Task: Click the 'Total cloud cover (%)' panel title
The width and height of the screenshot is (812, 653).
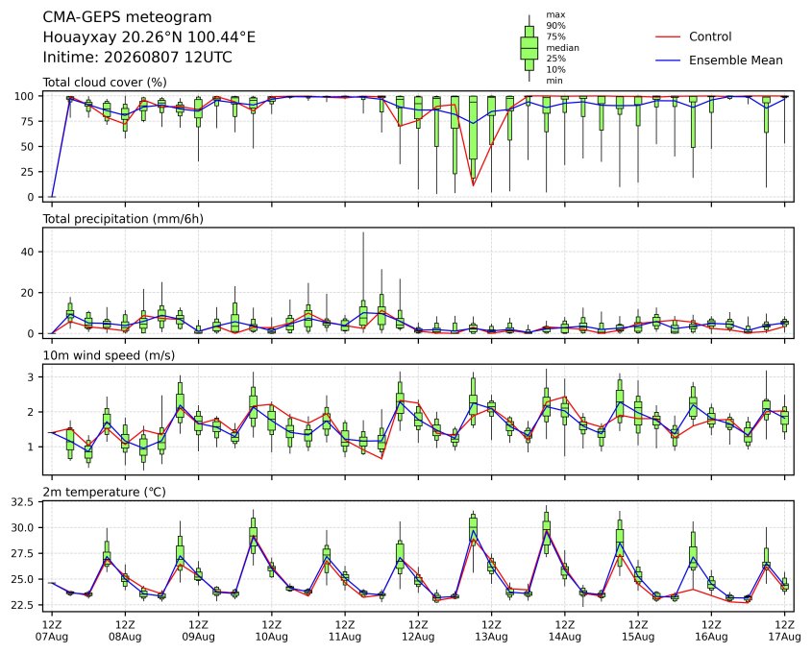Action: 105,83
